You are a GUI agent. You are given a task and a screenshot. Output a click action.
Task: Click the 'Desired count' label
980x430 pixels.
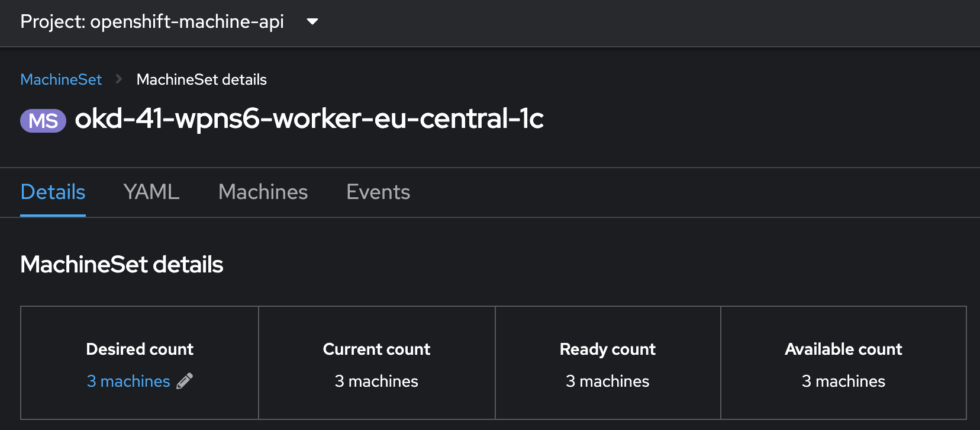140,349
